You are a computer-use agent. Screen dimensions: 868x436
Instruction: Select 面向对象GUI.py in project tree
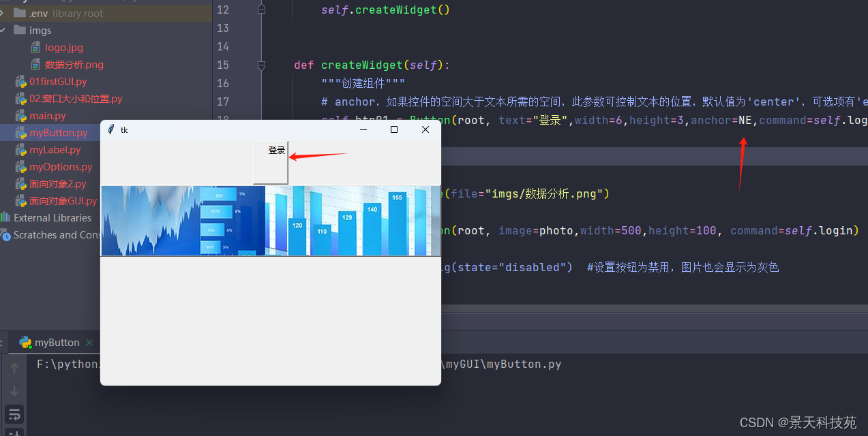pos(63,201)
